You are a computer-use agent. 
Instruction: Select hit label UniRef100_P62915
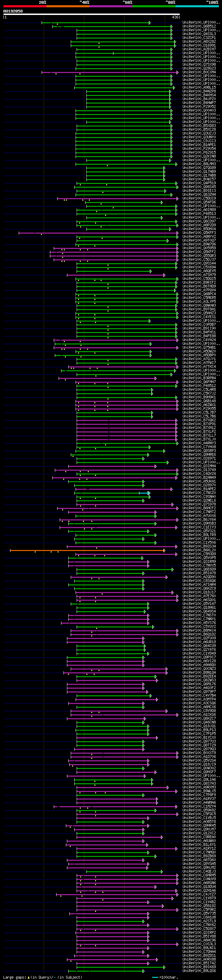click(199, 153)
